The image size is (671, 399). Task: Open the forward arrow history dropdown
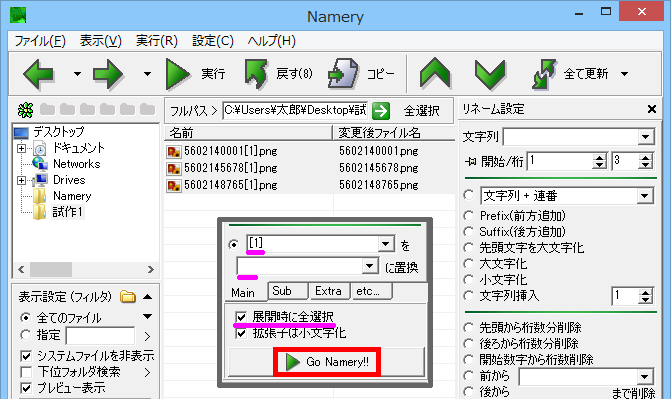pos(147,74)
